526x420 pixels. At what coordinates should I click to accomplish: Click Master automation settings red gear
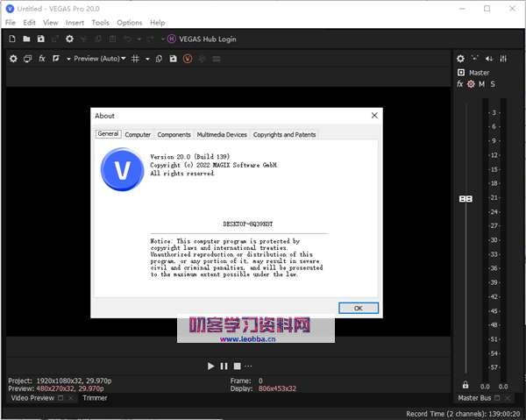point(471,84)
